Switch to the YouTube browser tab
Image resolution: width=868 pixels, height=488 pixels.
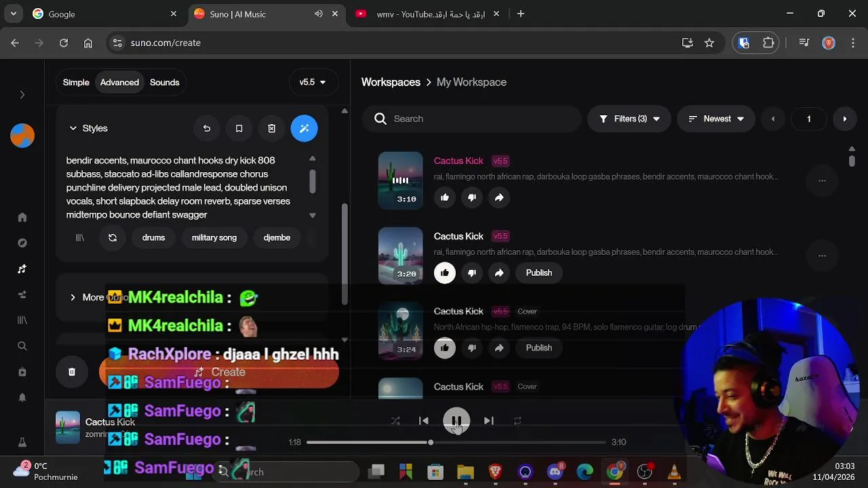(427, 14)
